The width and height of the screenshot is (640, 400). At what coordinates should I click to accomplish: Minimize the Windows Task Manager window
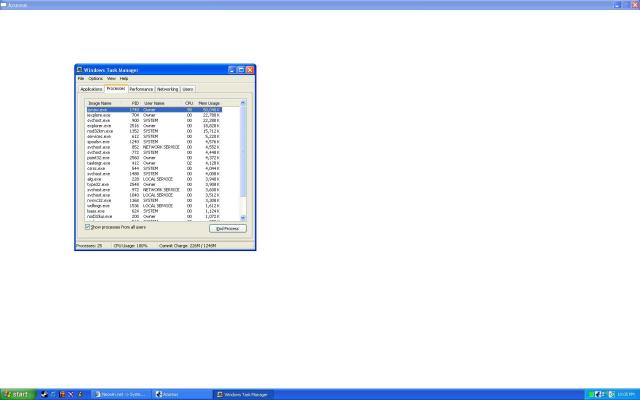(x=232, y=70)
